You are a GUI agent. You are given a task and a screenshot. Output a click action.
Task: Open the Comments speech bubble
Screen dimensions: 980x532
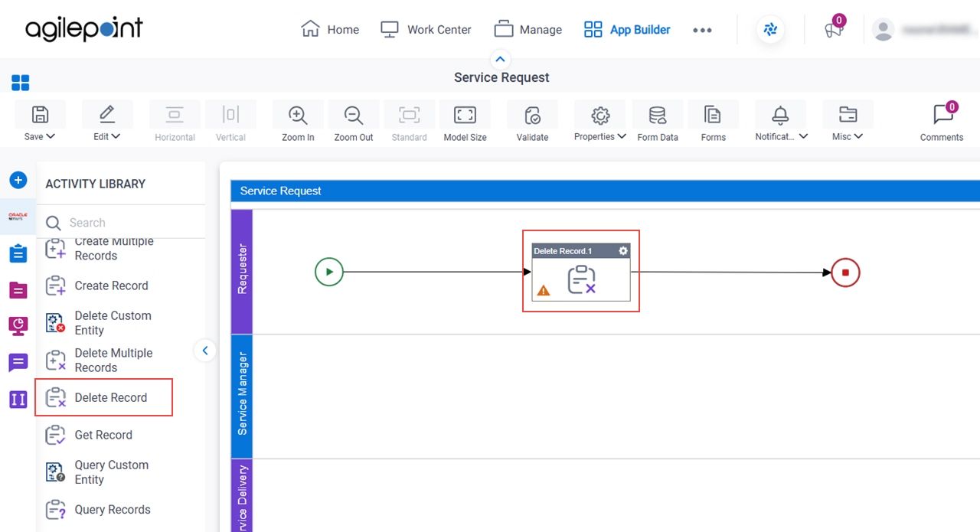click(x=942, y=115)
